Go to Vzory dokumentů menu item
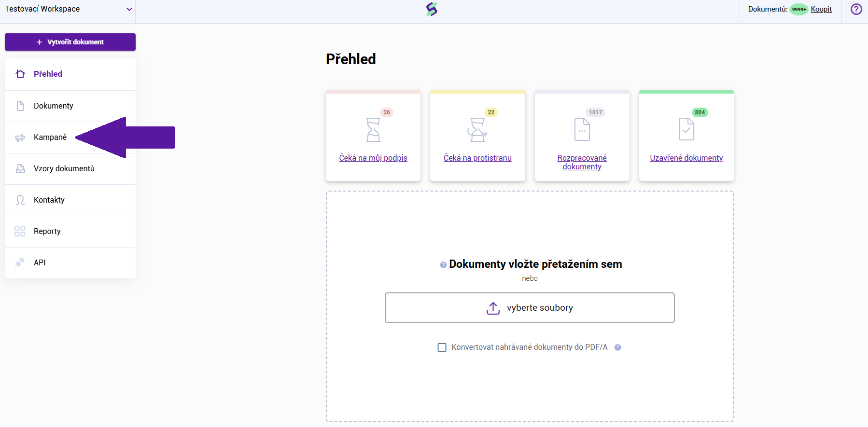The image size is (868, 427). [64, 168]
